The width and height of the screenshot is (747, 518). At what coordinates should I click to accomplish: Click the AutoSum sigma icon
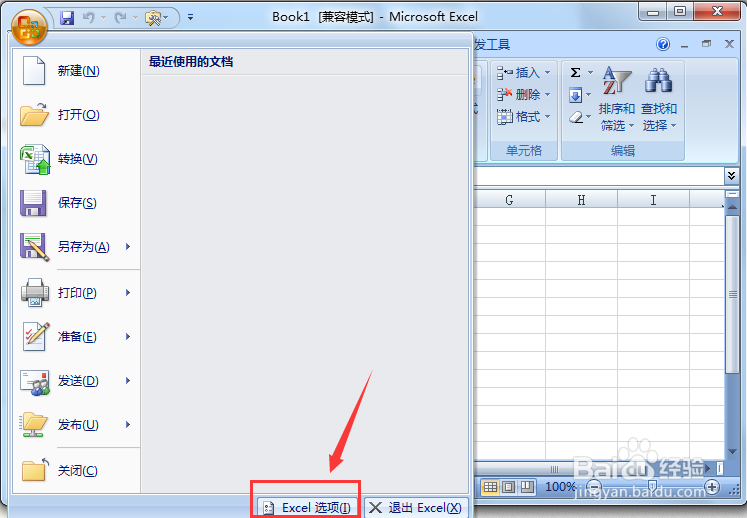pos(575,72)
